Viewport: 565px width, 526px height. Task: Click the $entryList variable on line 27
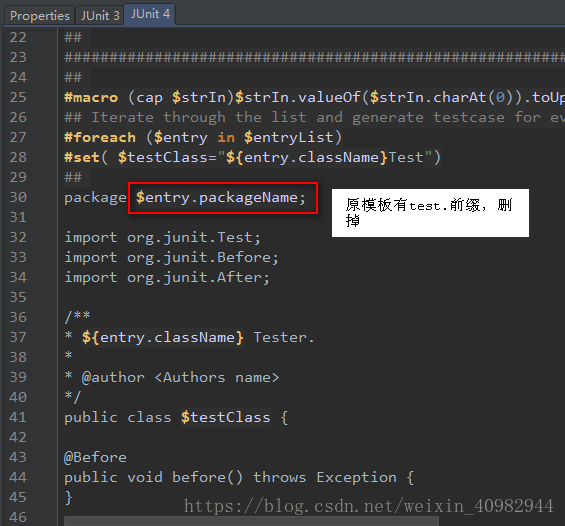pos(288,137)
